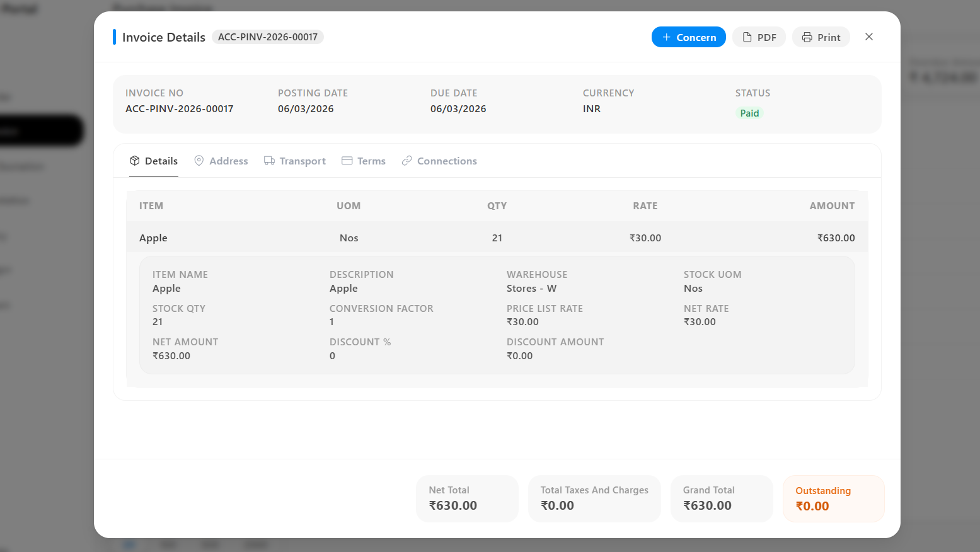The image size is (980, 552).
Task: Switch to the Address tab
Action: [x=221, y=161]
